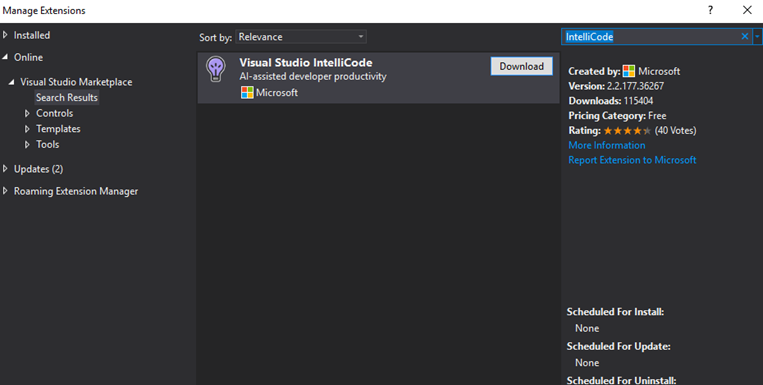Open the More Information link
The width and height of the screenshot is (763, 385).
[607, 145]
